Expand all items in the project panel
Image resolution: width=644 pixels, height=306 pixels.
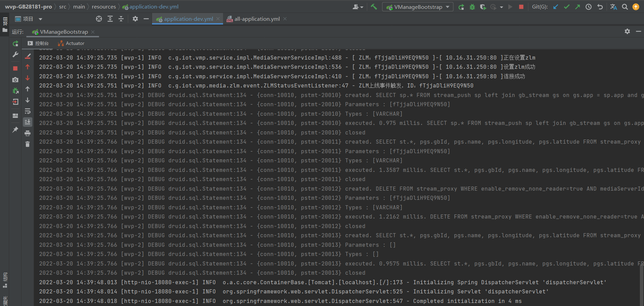(x=110, y=19)
